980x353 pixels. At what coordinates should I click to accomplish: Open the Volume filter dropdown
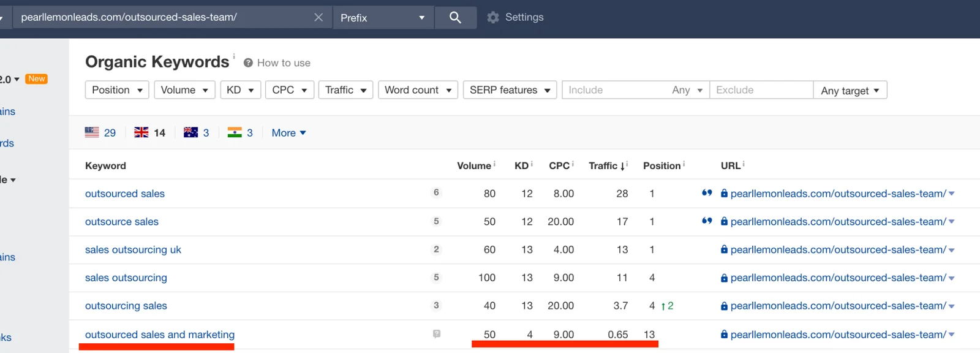pos(184,90)
